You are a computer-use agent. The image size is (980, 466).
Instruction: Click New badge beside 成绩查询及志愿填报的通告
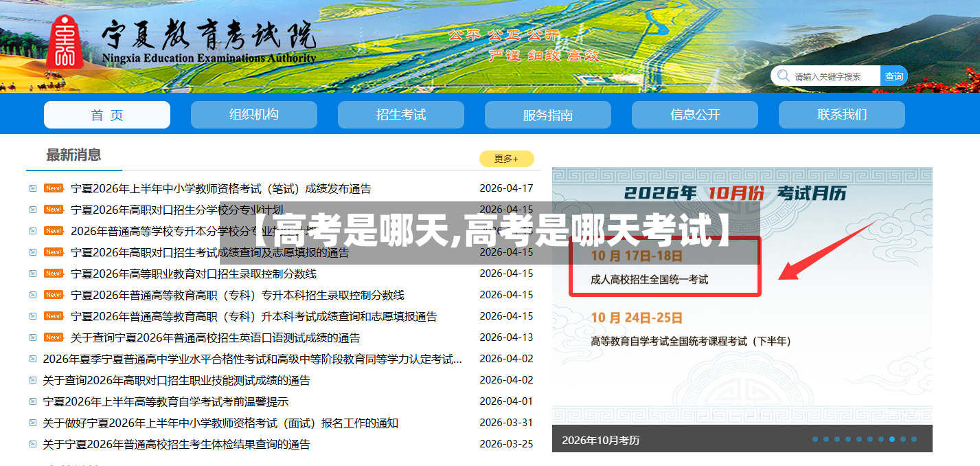coord(54,252)
